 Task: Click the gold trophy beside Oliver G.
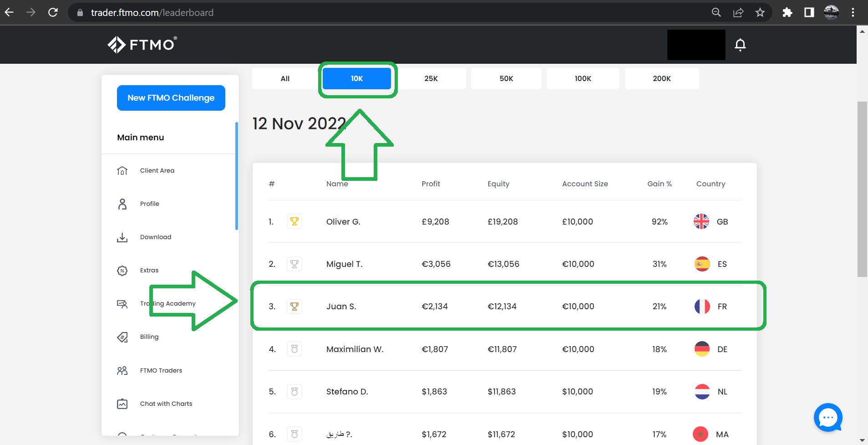tap(294, 222)
